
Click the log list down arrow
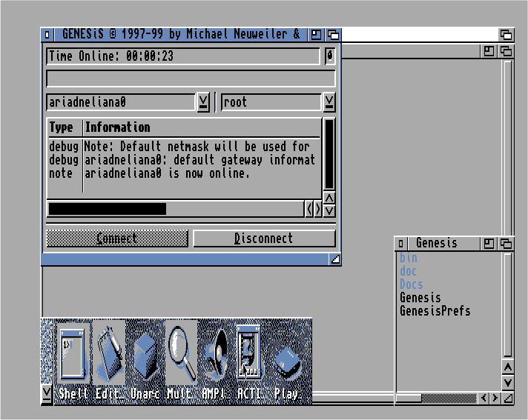point(329,211)
